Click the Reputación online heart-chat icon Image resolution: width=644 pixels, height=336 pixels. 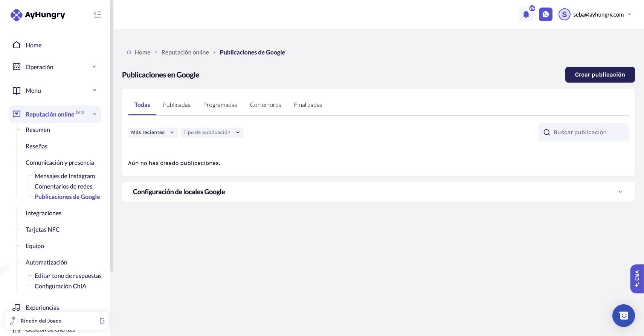click(x=16, y=114)
